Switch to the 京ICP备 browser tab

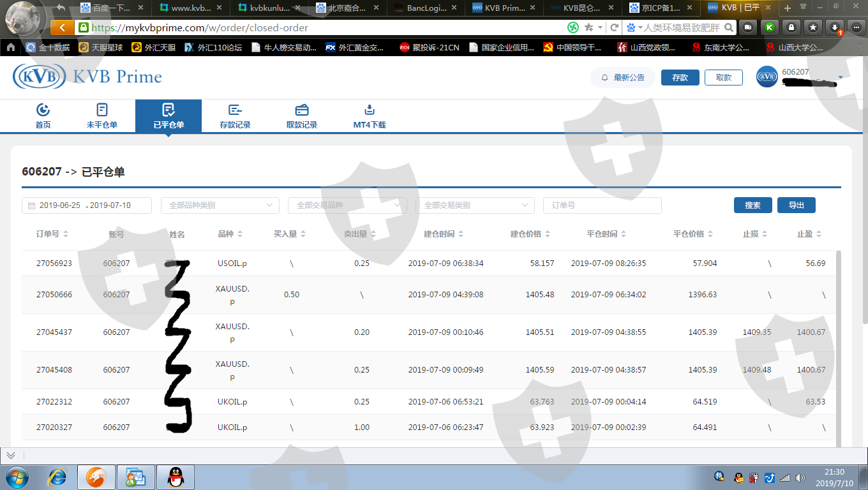pos(662,8)
